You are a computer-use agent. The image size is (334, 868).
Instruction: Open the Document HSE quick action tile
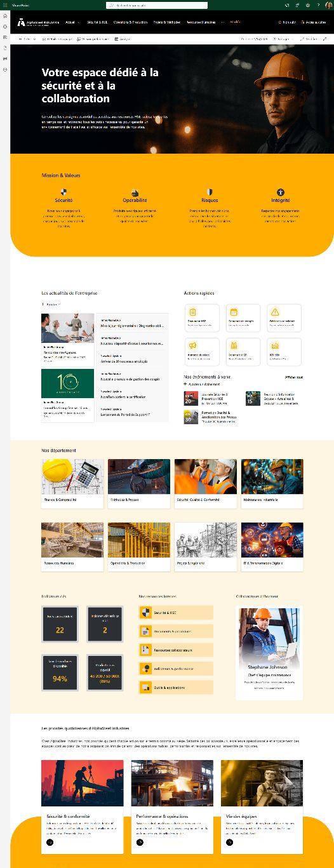pos(202,317)
